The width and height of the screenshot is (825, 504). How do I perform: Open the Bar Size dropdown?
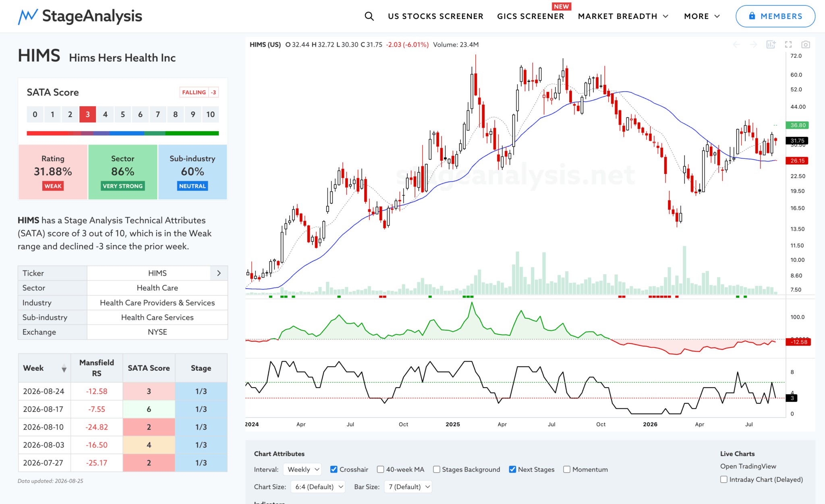pos(408,487)
